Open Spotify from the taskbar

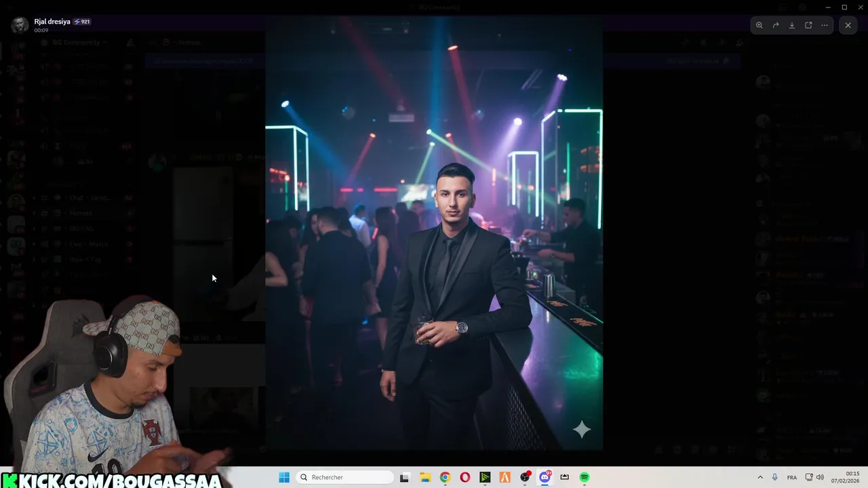point(585,477)
